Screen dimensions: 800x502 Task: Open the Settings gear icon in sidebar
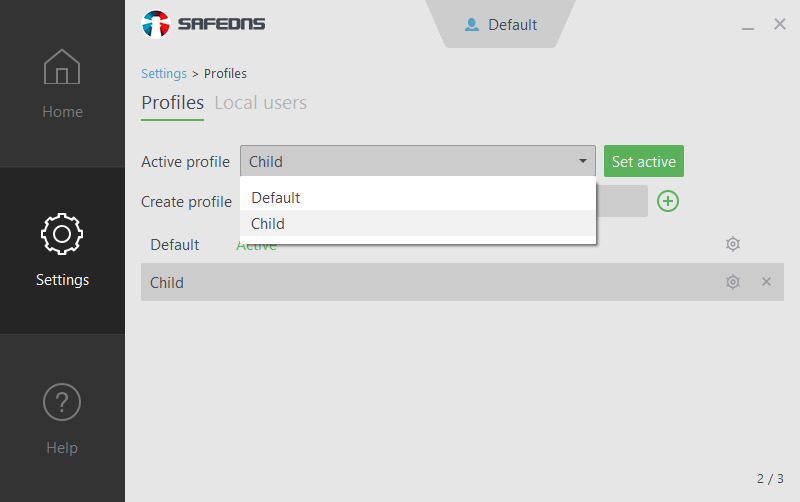pos(62,234)
